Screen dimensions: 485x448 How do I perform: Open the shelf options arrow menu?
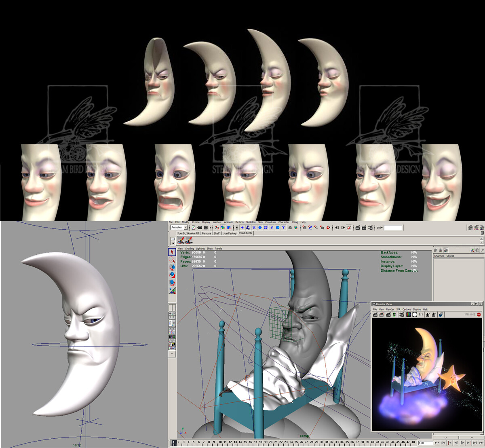pyautogui.click(x=173, y=243)
